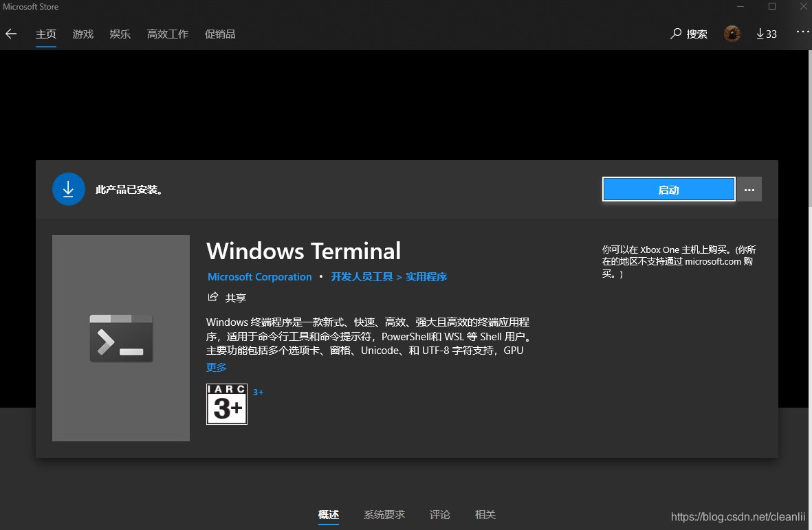
Task: Open the Microsoft Corporation publisher link
Action: pos(259,277)
